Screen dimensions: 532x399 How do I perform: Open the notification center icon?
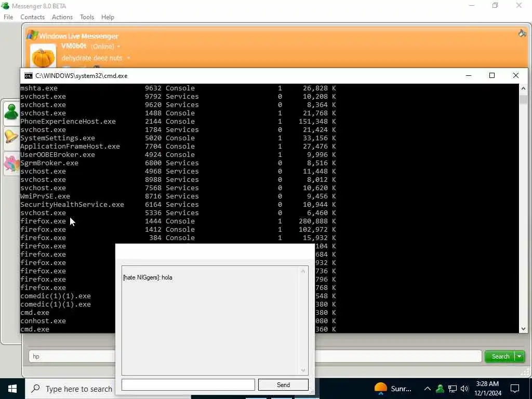(515, 389)
